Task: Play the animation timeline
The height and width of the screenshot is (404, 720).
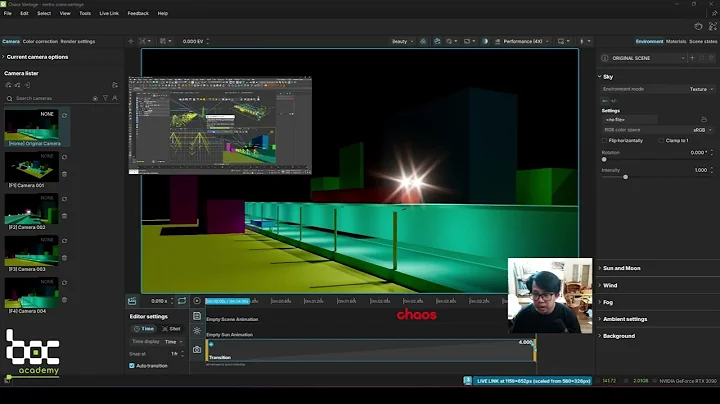Action: [197, 301]
